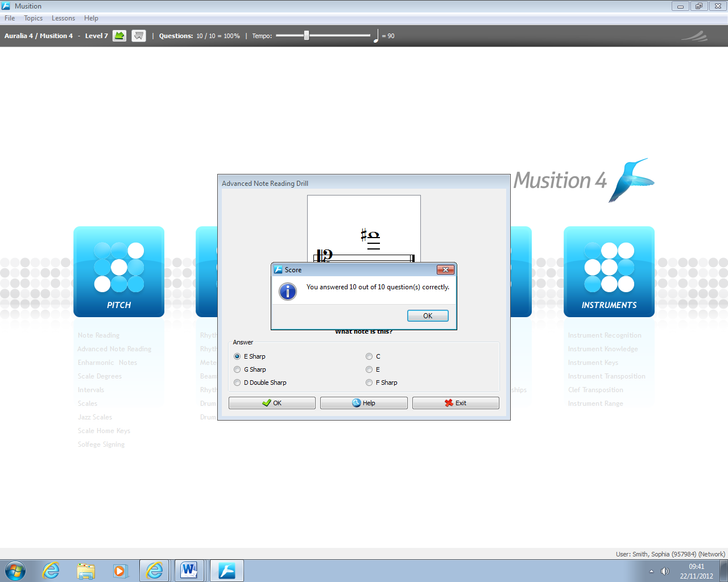This screenshot has width=728, height=582.
Task: Show hidden system tray icons
Action: (x=651, y=571)
